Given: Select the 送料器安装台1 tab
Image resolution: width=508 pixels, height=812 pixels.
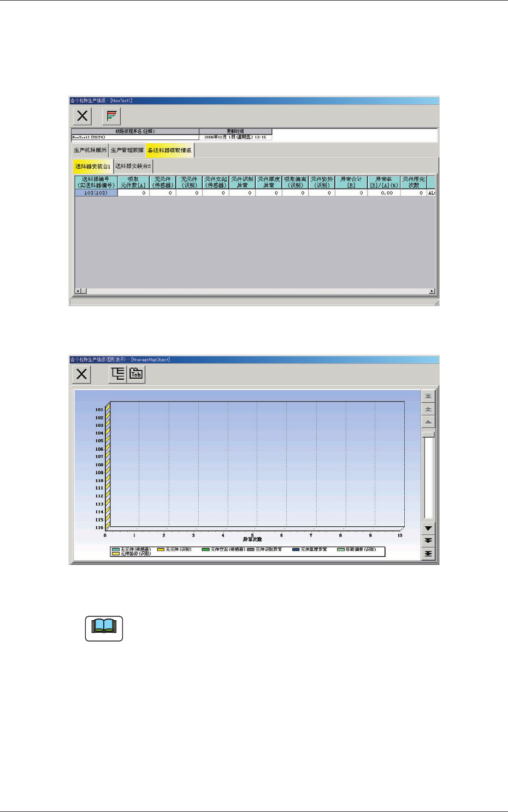Looking at the screenshot, I should [x=93, y=166].
